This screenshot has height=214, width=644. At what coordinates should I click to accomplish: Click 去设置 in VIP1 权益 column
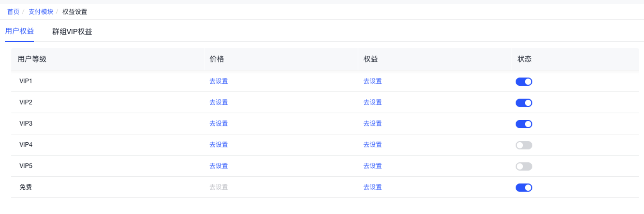(372, 81)
